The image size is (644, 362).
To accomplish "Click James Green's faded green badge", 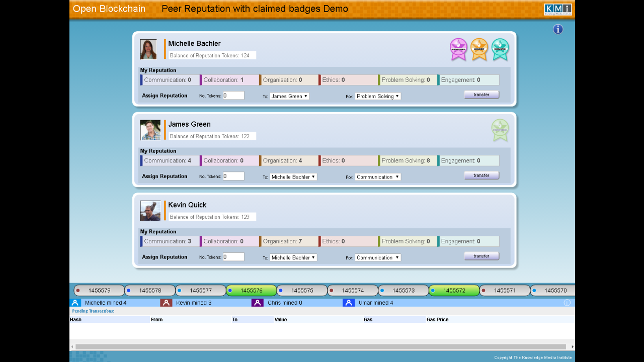I will [x=500, y=130].
